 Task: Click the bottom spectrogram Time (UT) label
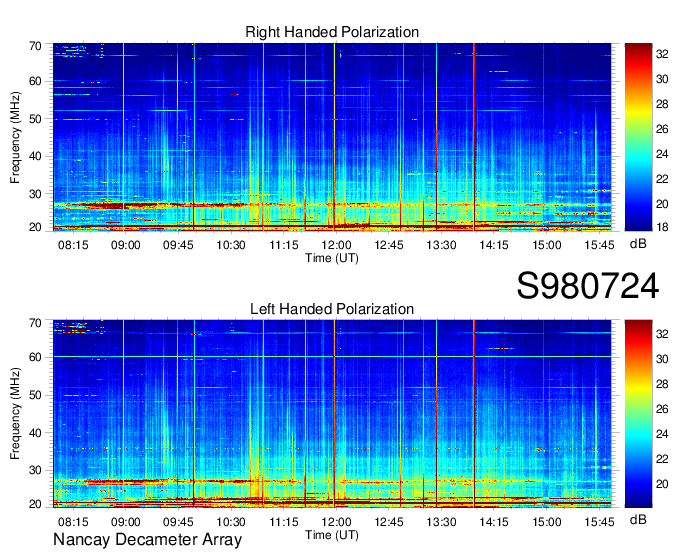tap(332, 535)
